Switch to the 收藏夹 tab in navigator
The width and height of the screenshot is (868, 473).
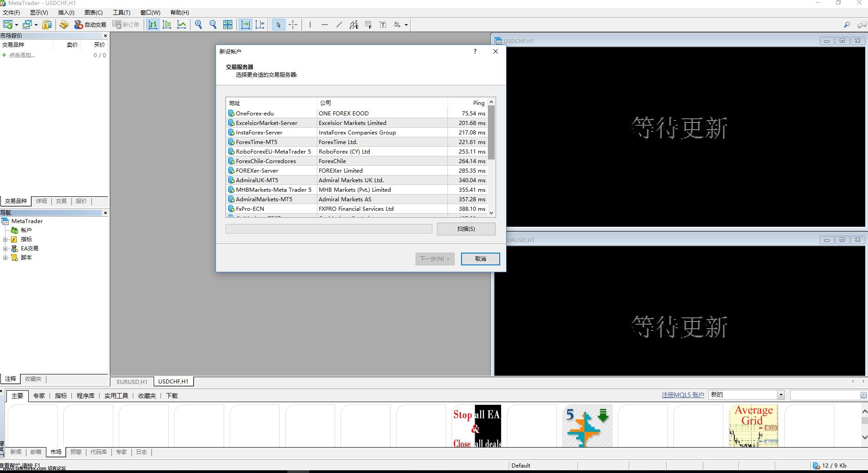point(33,378)
